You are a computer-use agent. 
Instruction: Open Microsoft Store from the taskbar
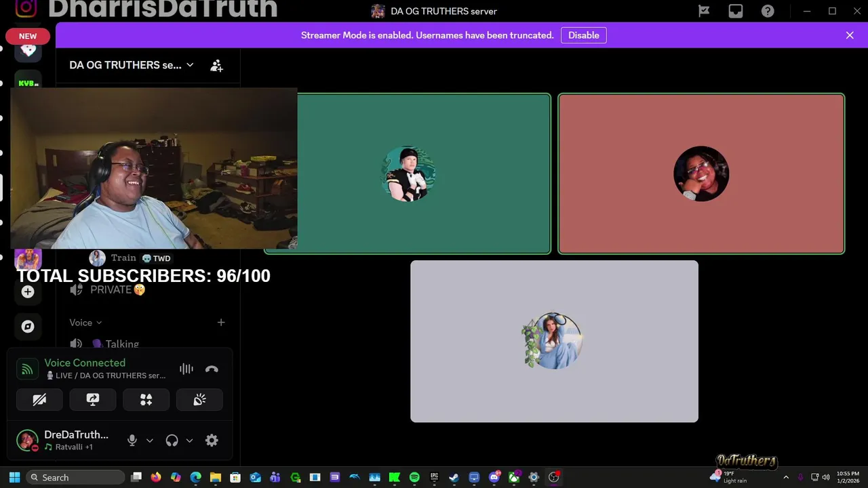coord(235,477)
